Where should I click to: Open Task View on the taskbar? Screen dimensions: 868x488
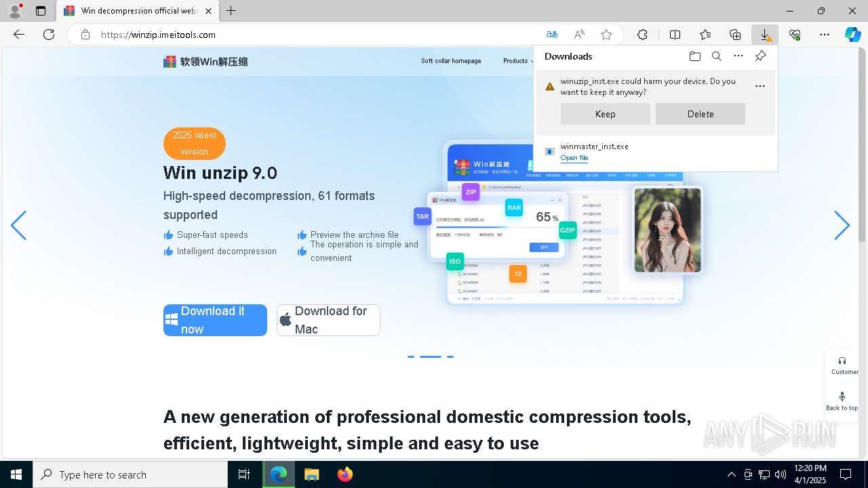(x=244, y=474)
